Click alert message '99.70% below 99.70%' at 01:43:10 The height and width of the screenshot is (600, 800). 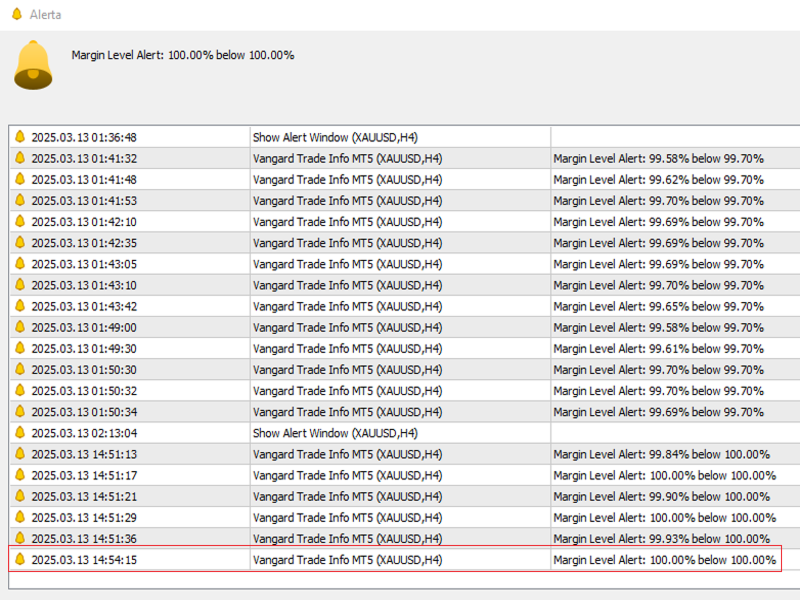coord(658,285)
